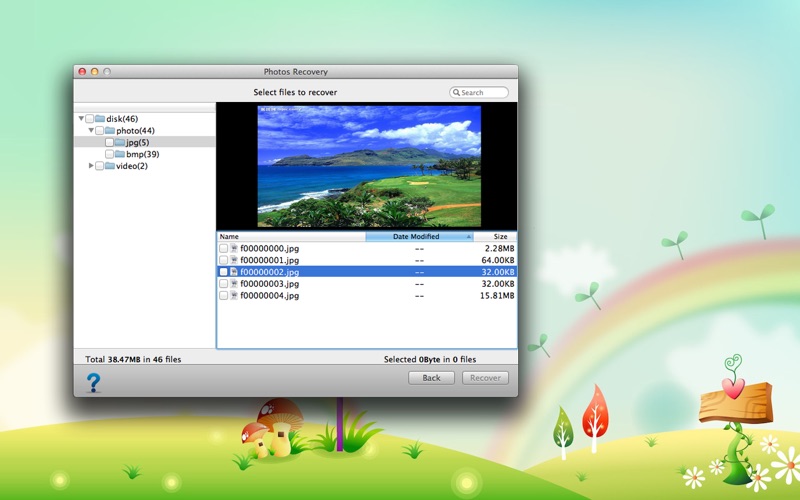800x500 pixels.
Task: Check the video(2) checkbox
Action: coord(99,166)
